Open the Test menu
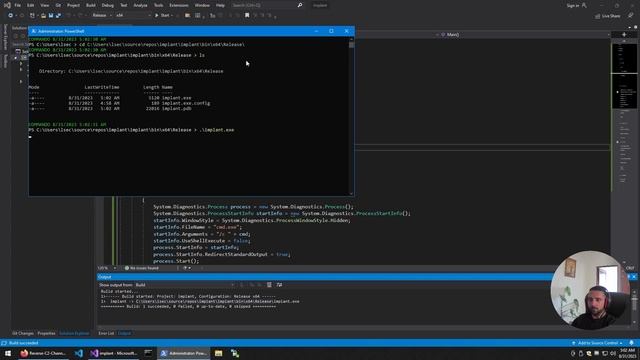The image size is (640, 360). point(124,5)
